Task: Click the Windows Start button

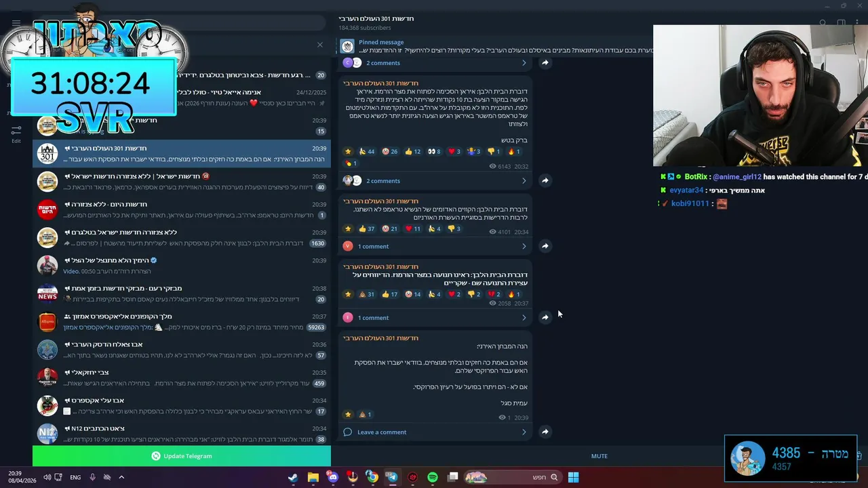Action: (573, 477)
